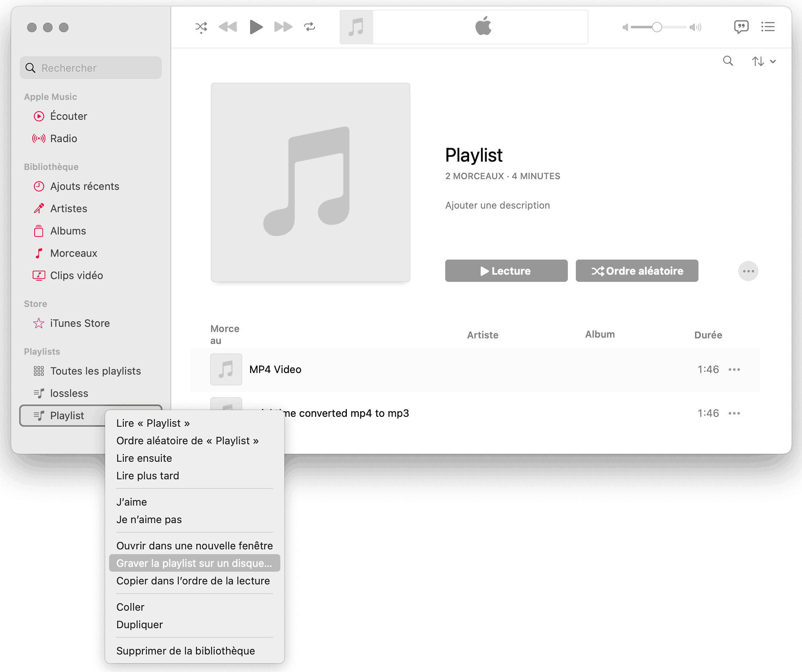Click the Rechercher search field

(x=91, y=68)
